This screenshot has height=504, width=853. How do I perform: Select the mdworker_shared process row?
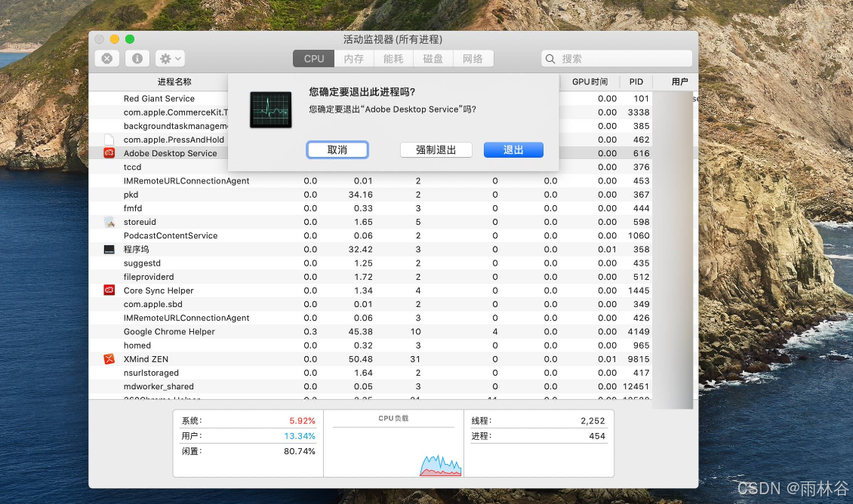(x=371, y=386)
